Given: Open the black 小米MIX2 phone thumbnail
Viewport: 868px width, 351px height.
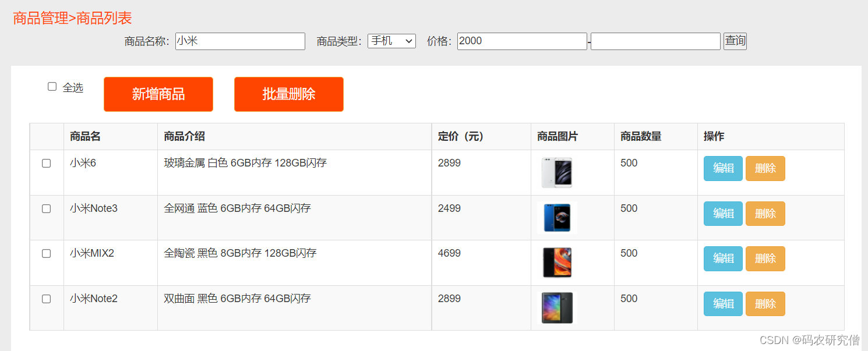Looking at the screenshot, I should click(557, 263).
